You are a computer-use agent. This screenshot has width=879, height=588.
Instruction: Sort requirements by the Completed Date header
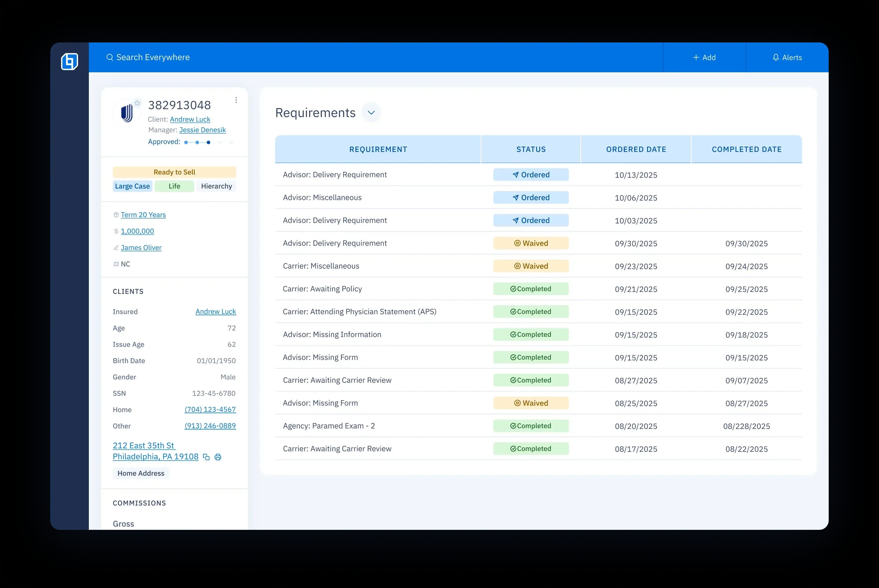pos(747,149)
